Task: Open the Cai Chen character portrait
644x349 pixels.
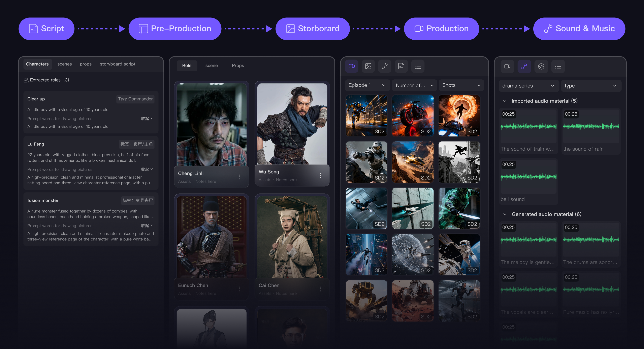Action: (x=292, y=237)
